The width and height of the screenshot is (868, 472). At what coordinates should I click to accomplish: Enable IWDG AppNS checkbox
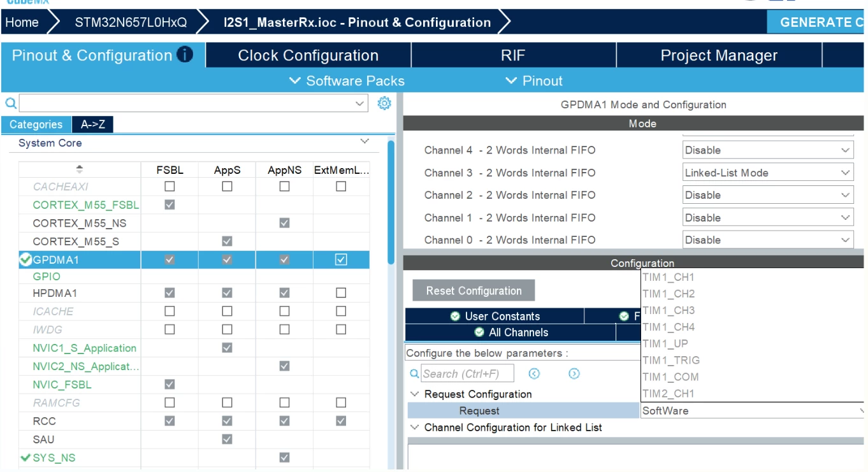(284, 329)
